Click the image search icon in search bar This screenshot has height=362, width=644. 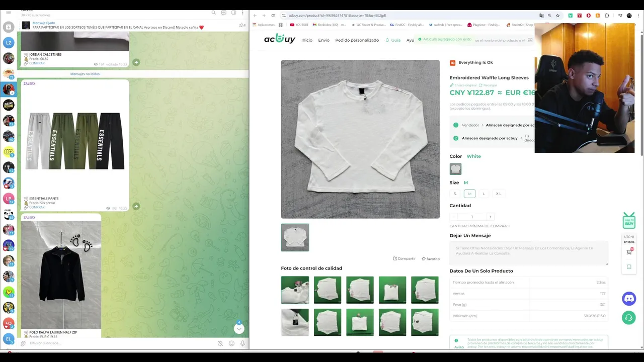pyautogui.click(x=530, y=40)
